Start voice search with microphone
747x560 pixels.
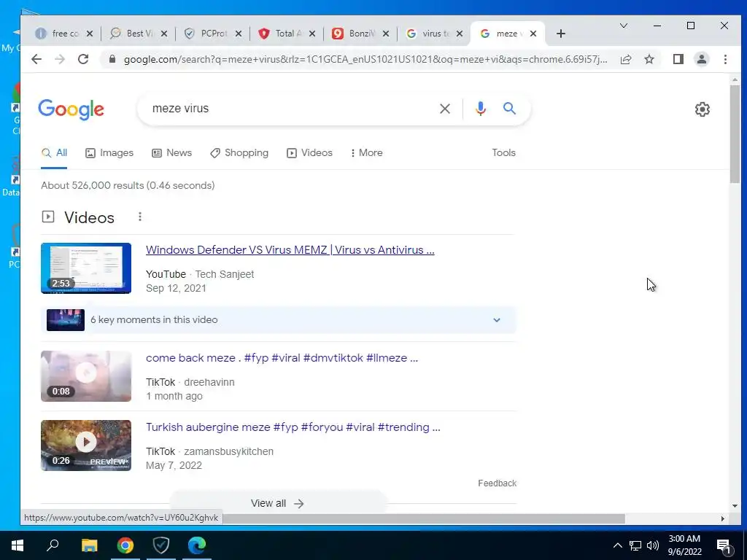click(x=480, y=109)
